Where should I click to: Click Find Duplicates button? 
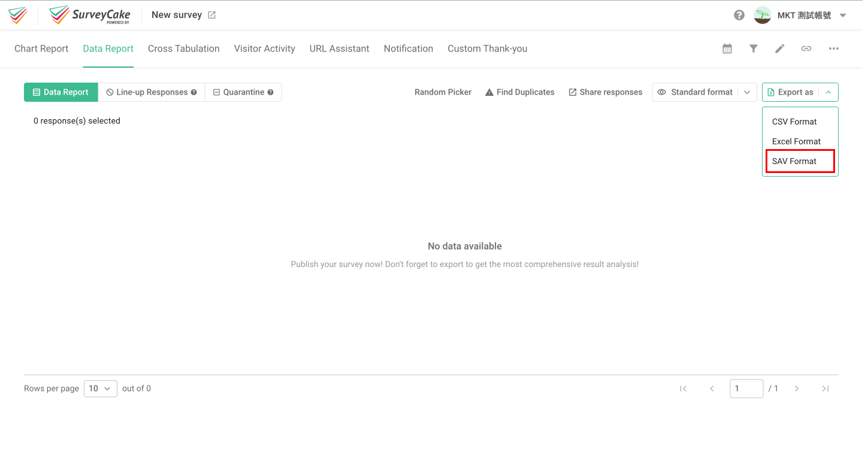tap(519, 92)
